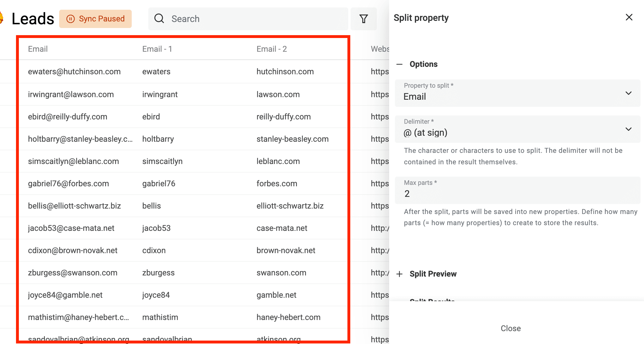The image size is (644, 344).
Task: Click the Sync Paused badge
Action: click(95, 19)
